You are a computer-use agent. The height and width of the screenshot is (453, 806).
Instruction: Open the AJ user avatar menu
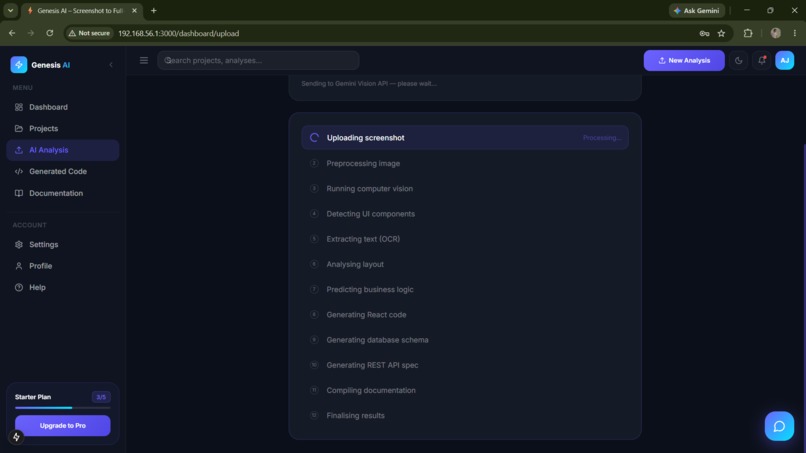784,61
